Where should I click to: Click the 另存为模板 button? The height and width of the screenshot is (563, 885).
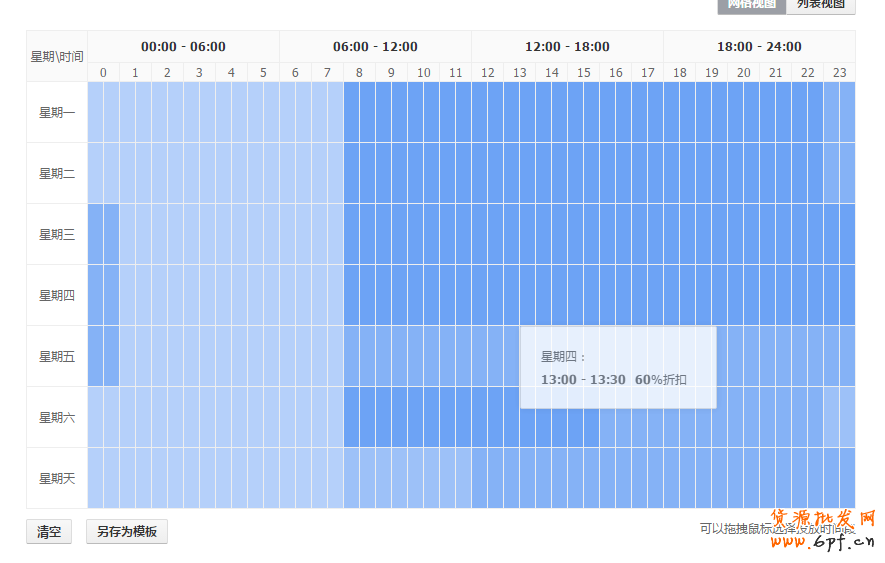[x=127, y=532]
